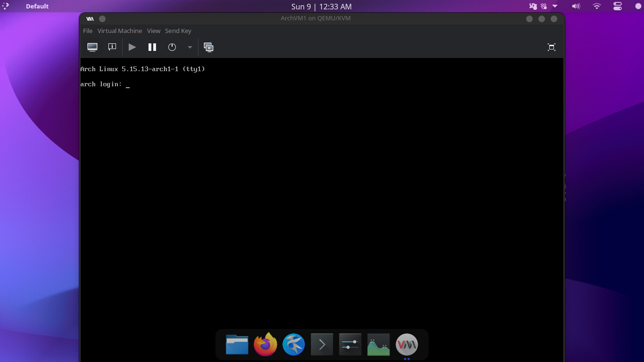
Task: Open the clock showing Sun 9 12:33 AM
Action: click(322, 7)
